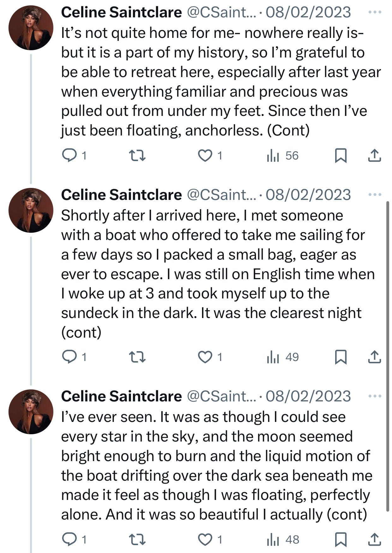
Task: Open Celine Saintclare's profile from first tweet name
Action: click(x=121, y=12)
